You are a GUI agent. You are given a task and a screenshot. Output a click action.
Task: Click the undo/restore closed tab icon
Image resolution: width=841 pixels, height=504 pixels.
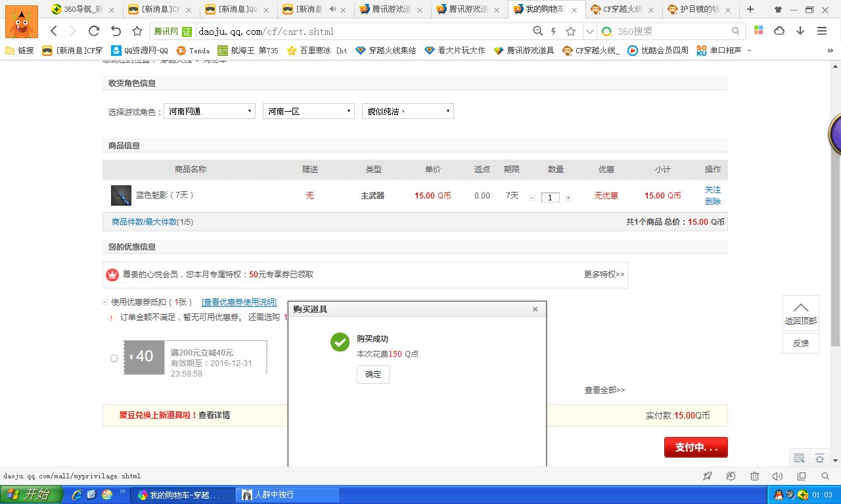[x=116, y=31]
